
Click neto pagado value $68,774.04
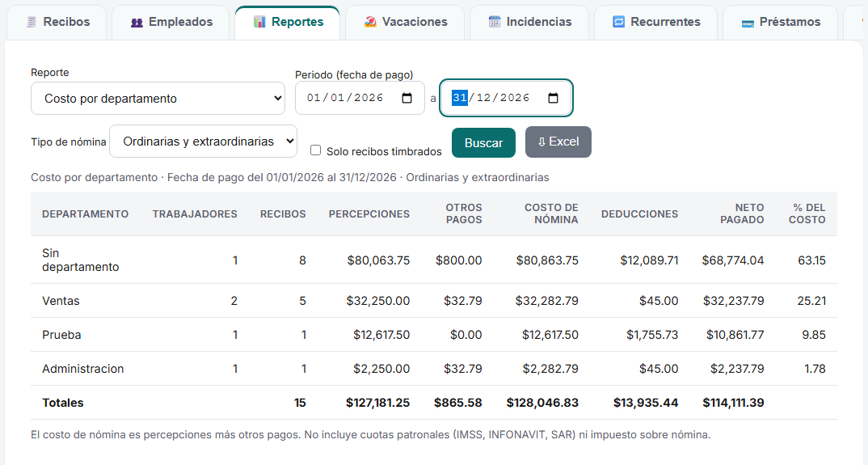[x=733, y=260]
